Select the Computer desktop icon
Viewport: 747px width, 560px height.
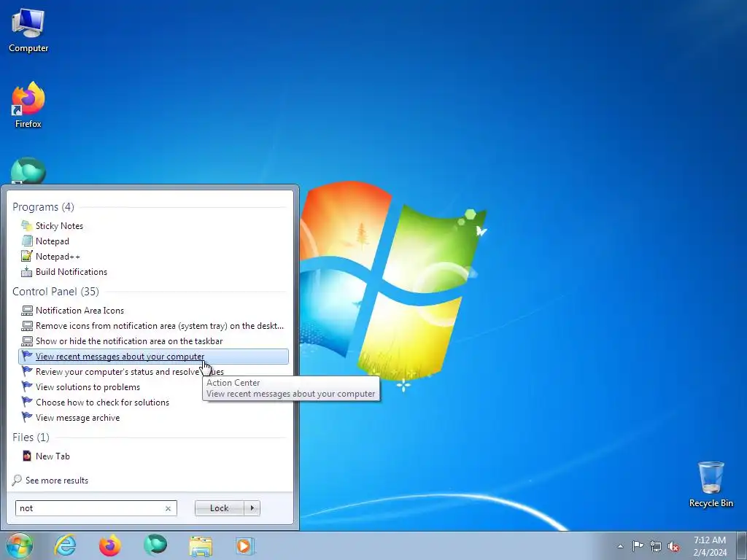tap(28, 31)
